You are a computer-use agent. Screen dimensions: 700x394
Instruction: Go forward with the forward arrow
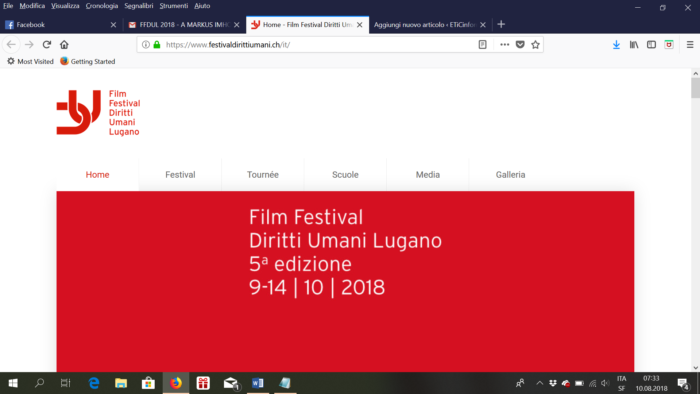click(29, 45)
